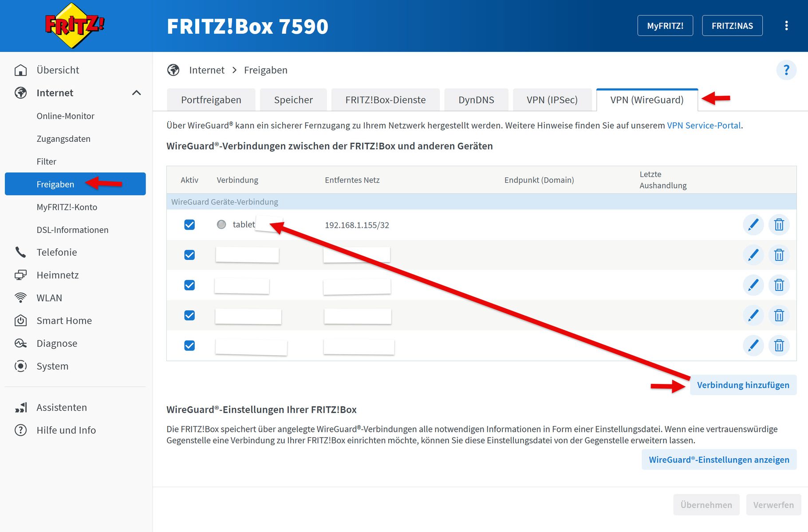This screenshot has width=808, height=532.
Task: Open help with the question mark icon
Action: tap(786, 70)
